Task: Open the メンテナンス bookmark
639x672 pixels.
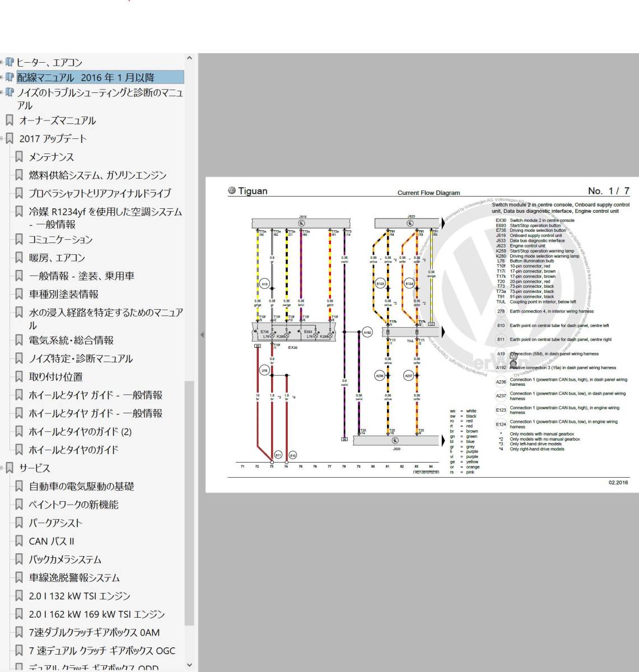Action: pyautogui.click(x=51, y=157)
